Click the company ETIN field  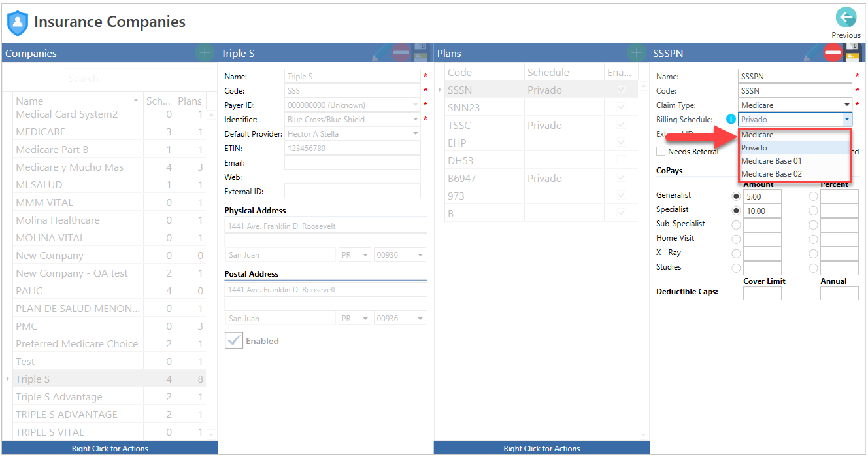[x=352, y=148]
